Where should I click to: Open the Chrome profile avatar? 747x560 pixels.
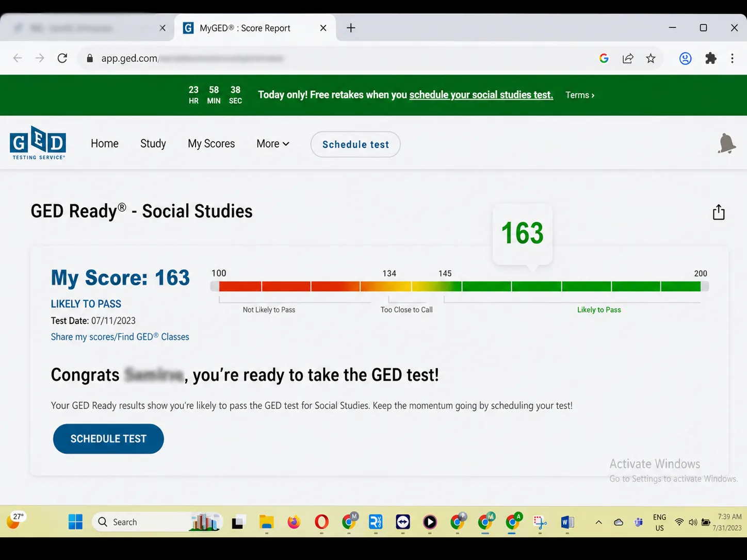pyautogui.click(x=685, y=58)
